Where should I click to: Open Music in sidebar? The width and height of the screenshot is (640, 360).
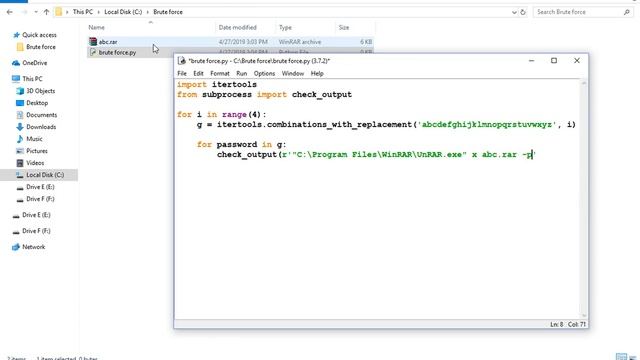point(34,139)
